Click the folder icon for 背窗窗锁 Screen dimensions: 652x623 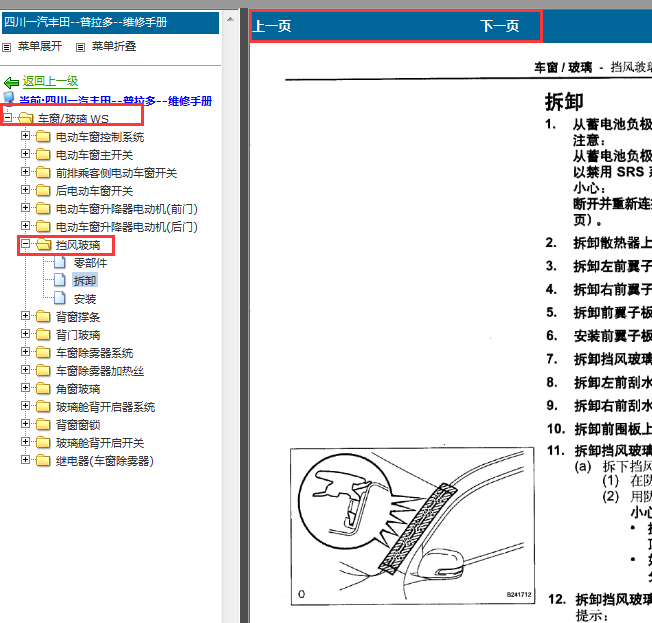pyautogui.click(x=43, y=425)
